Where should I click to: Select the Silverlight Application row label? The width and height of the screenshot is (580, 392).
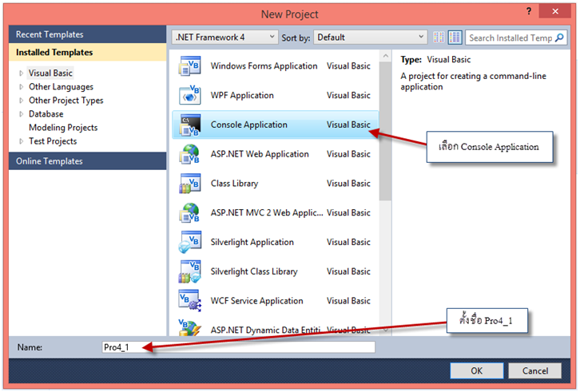click(252, 242)
